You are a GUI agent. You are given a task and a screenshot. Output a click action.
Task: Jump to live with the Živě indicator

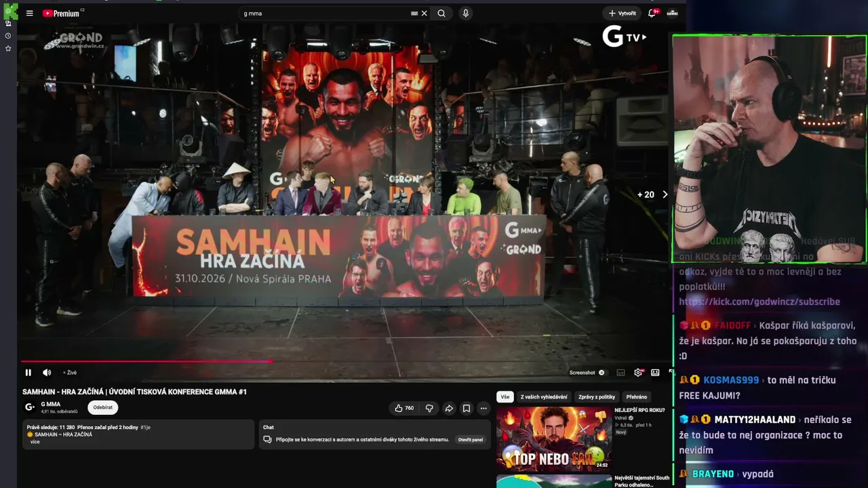[70, 373]
